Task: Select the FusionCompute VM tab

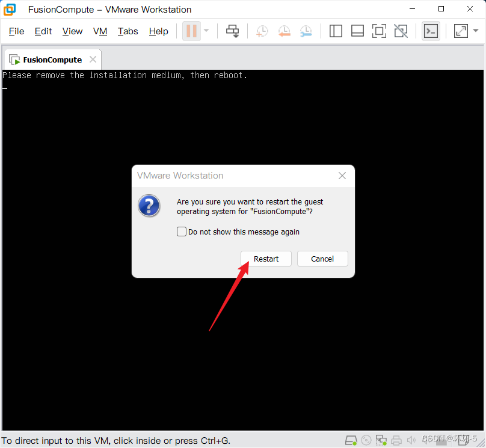Action: click(52, 60)
